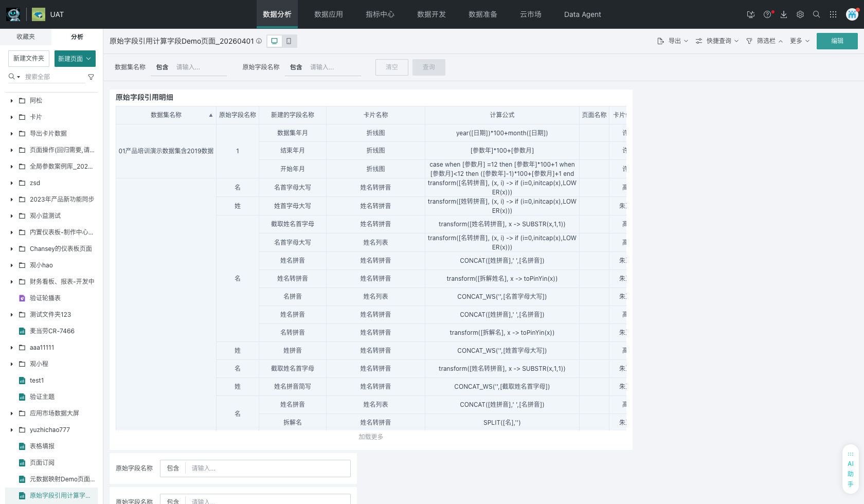This screenshot has width=864, height=504.
Task: Click info icon beside page title
Action: point(259,41)
